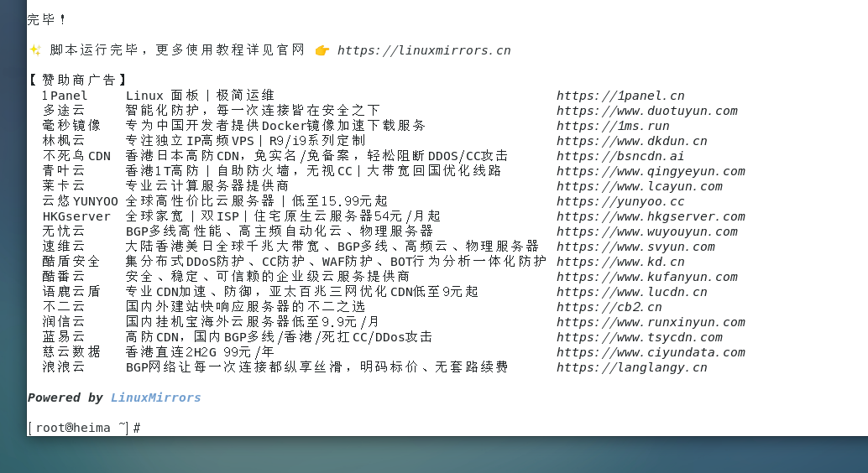
Task: Click the https://www.kufanyun.com URL
Action: pyautogui.click(x=647, y=277)
